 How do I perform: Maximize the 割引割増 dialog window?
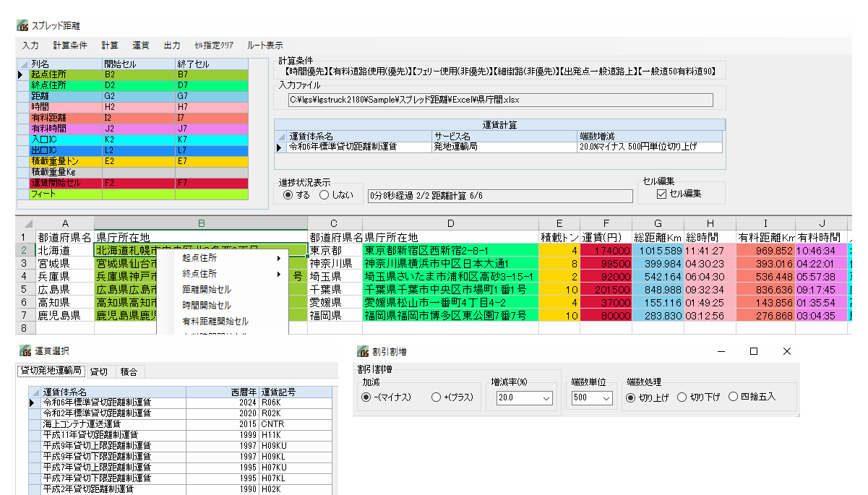[753, 351]
